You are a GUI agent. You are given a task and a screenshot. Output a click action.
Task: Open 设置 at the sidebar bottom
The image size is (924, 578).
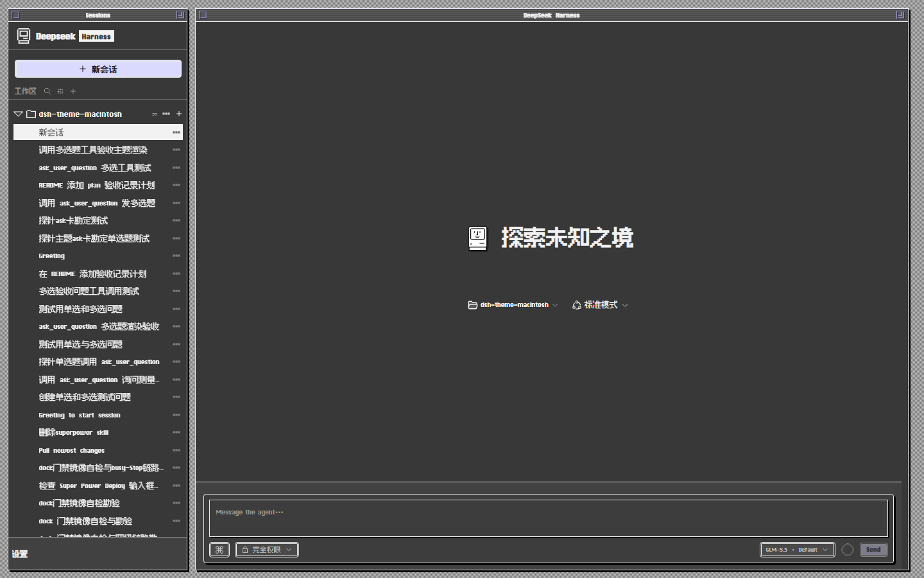20,554
